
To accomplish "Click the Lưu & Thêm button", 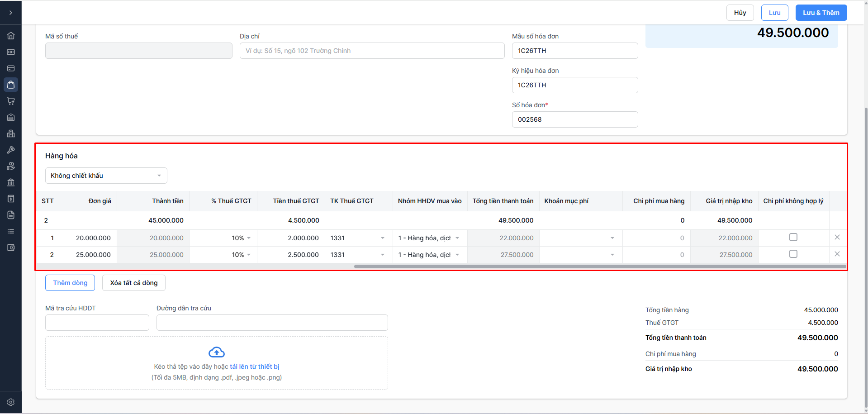I will (821, 13).
